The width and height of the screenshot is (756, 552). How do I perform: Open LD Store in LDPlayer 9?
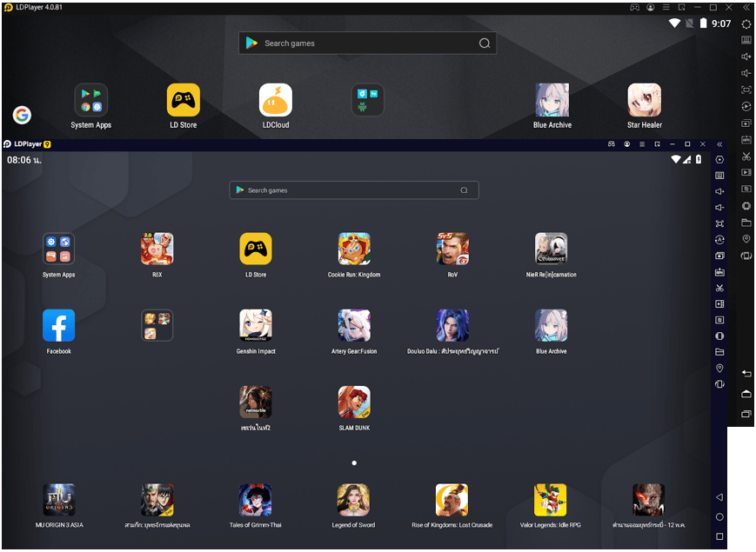pyautogui.click(x=256, y=249)
